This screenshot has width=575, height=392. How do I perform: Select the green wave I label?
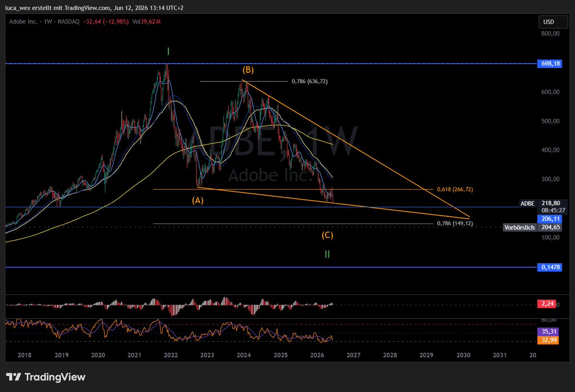(168, 51)
